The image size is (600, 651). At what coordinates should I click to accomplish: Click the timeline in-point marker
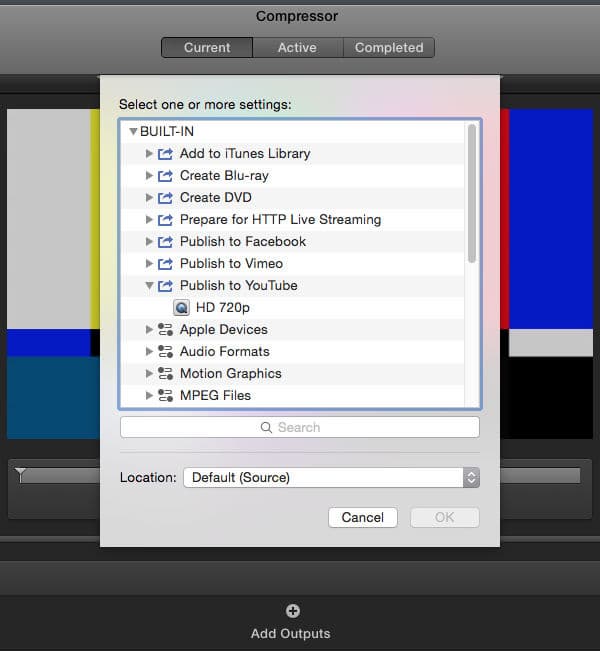20,475
